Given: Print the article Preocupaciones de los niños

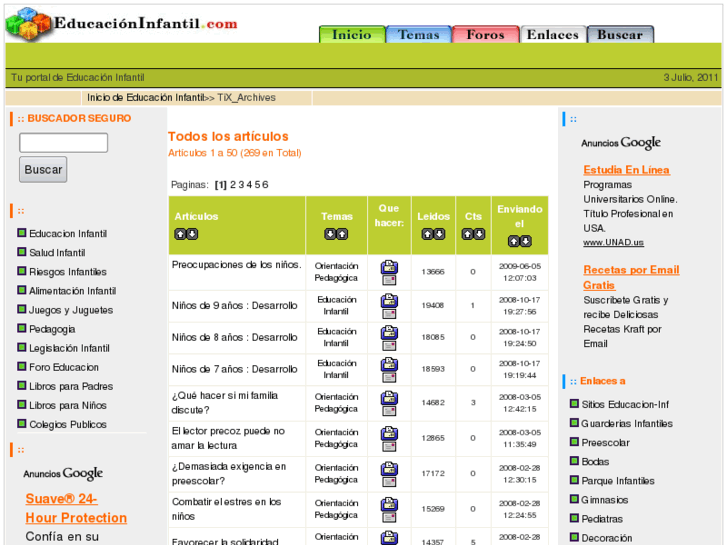Looking at the screenshot, I should (x=389, y=267).
